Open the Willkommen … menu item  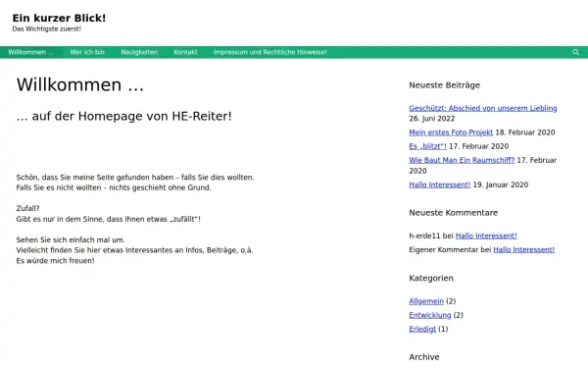click(x=30, y=52)
